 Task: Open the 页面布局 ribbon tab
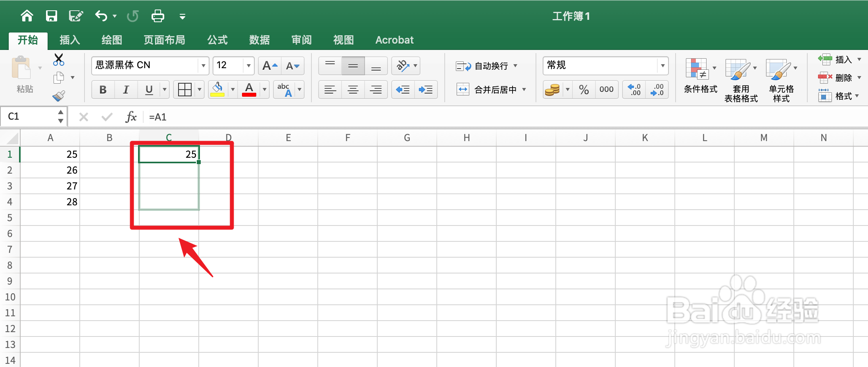click(164, 40)
